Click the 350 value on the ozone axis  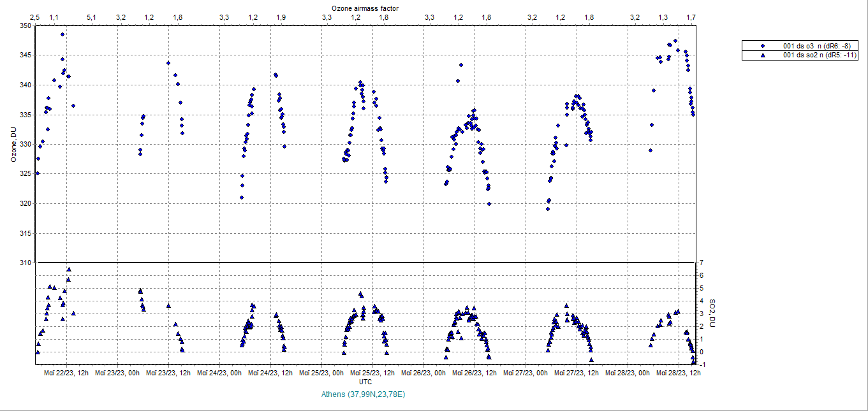click(25, 25)
